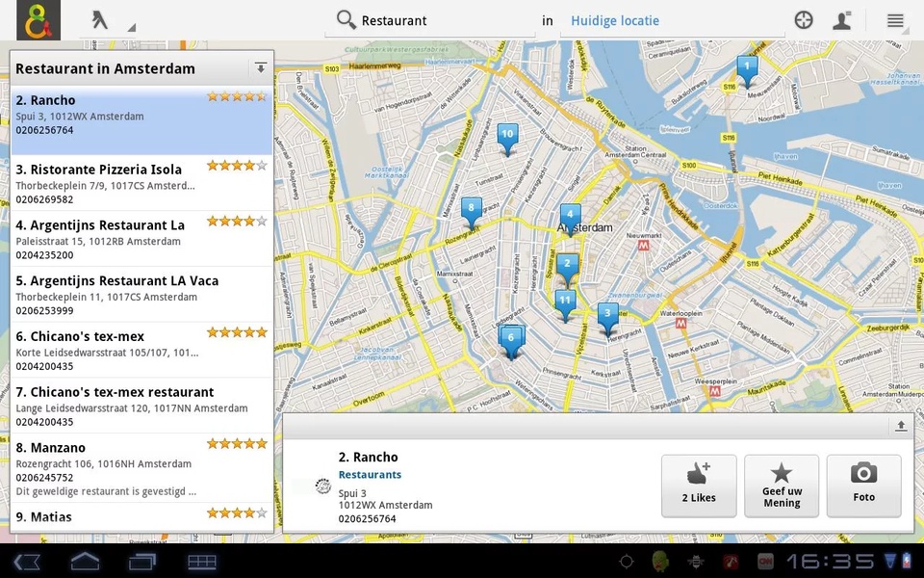This screenshot has height=578, width=924.
Task: Open Chicano's tex-mex restaurant at Lange Leidsedwarsstraat
Action: [141, 406]
